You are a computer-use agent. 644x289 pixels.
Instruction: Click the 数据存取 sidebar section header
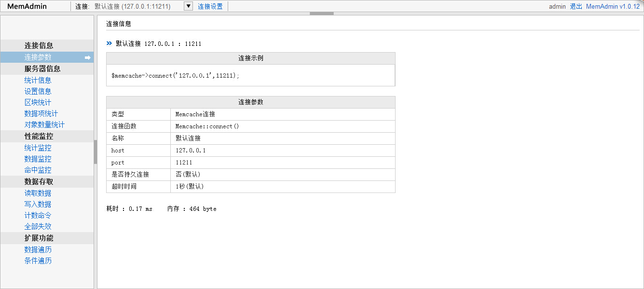(x=47, y=181)
